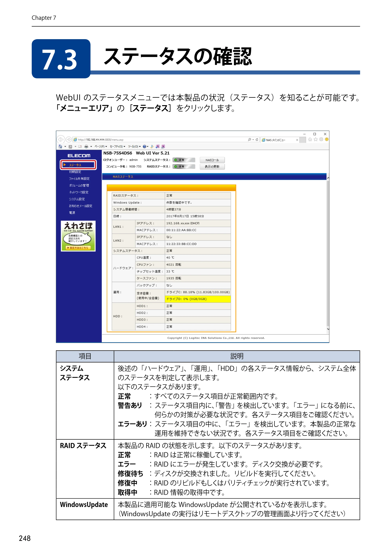
Task: Click the 設定方法はこちら banner link
Action: [x=78, y=248]
